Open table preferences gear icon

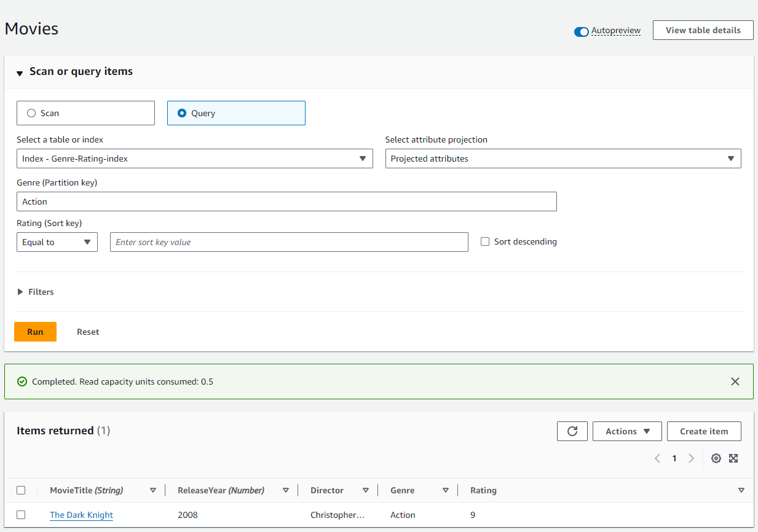point(716,458)
